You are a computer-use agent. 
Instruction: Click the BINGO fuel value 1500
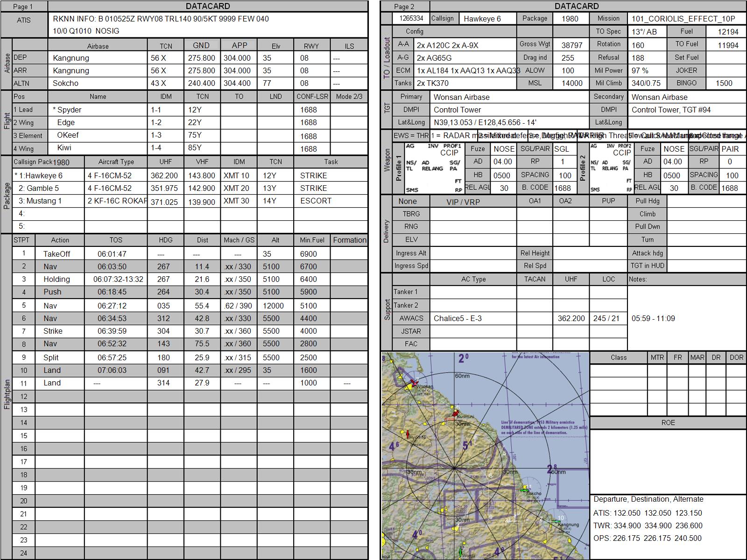[724, 83]
